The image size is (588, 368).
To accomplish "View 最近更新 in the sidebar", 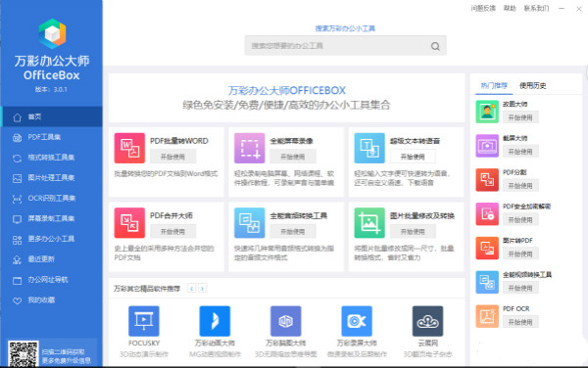I will (x=52, y=259).
